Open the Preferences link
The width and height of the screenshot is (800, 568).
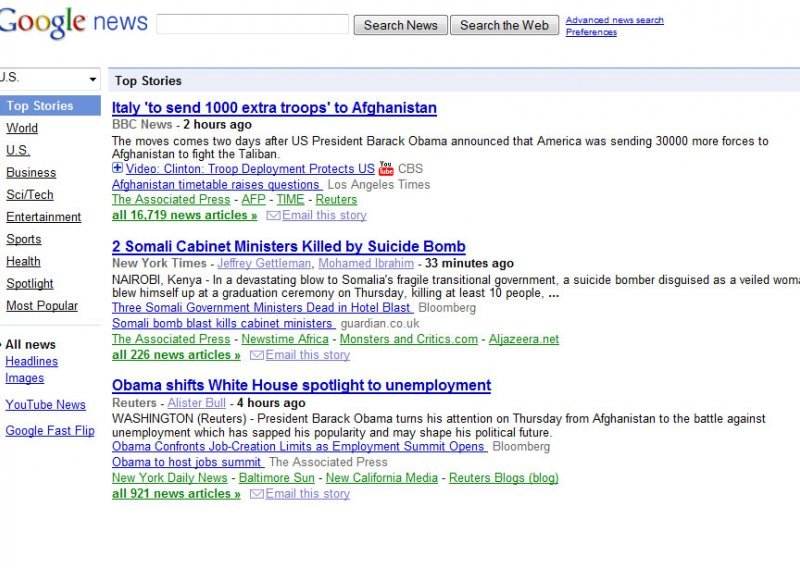(x=591, y=32)
